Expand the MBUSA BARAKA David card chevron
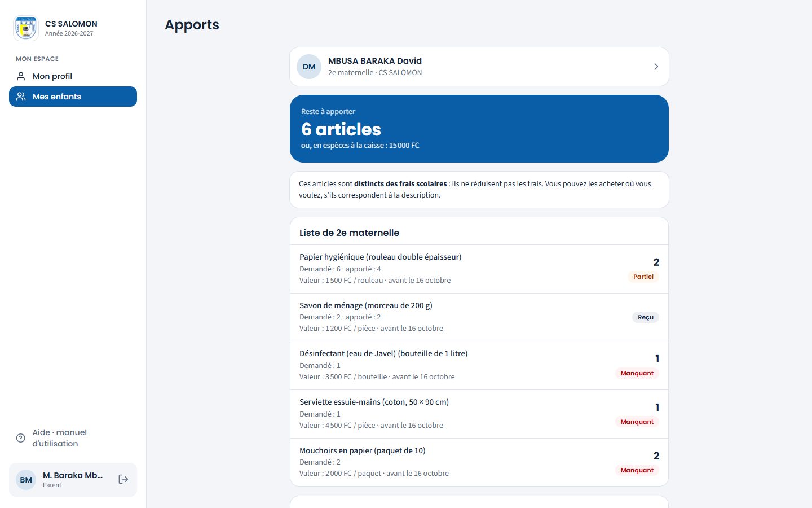This screenshot has height=508, width=812. tap(656, 67)
